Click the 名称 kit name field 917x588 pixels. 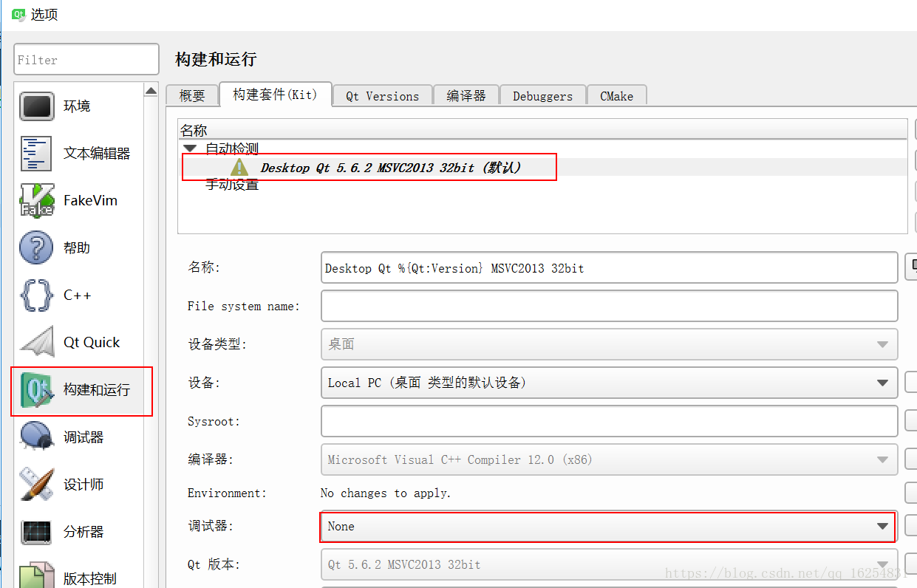609,268
